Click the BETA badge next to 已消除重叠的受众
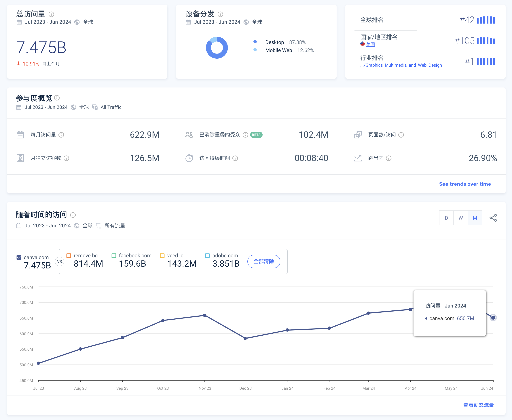The image size is (512, 420). (x=256, y=135)
